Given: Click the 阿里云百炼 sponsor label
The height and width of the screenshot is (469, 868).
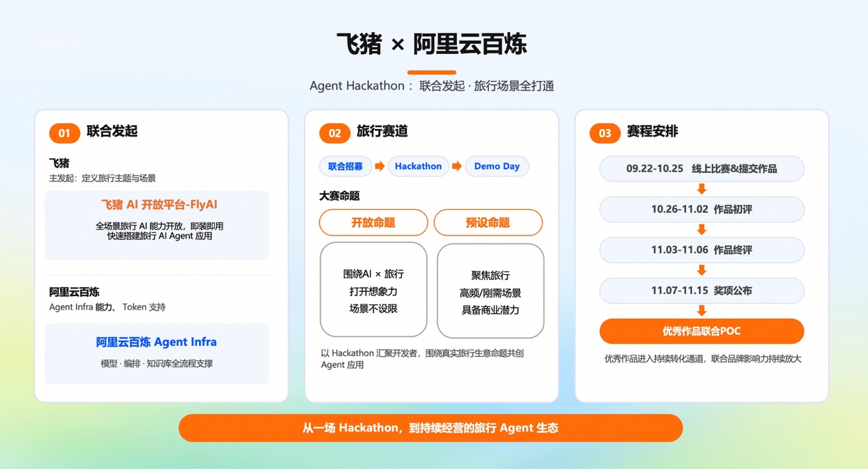Looking at the screenshot, I should 75,292.
